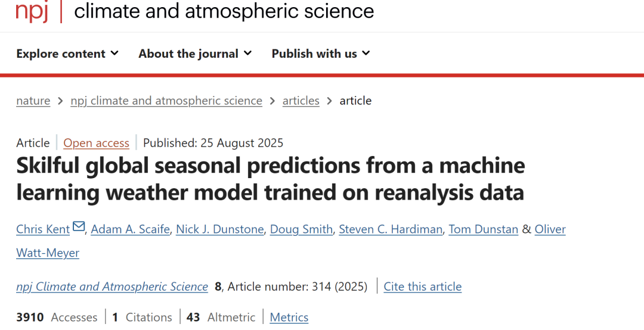644x330 pixels.
Task: Open npj climate and atmospheric science breadcrumb
Action: [166, 101]
